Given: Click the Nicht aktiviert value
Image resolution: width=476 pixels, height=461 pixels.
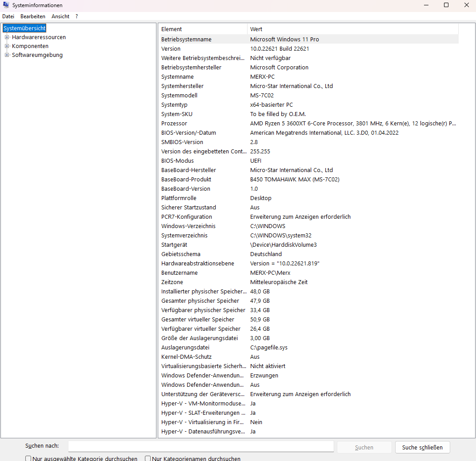Looking at the screenshot, I should pyautogui.click(x=268, y=366).
